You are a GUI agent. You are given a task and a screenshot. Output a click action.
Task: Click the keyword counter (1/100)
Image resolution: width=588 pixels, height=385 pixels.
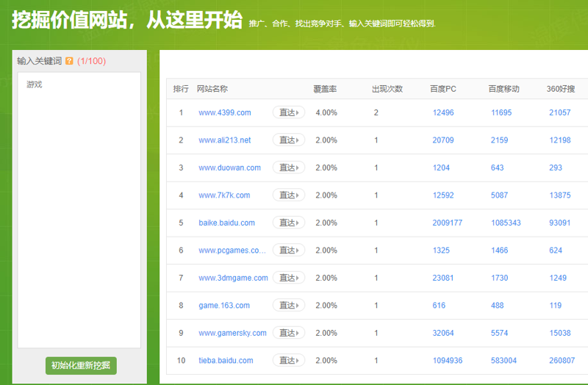(91, 61)
